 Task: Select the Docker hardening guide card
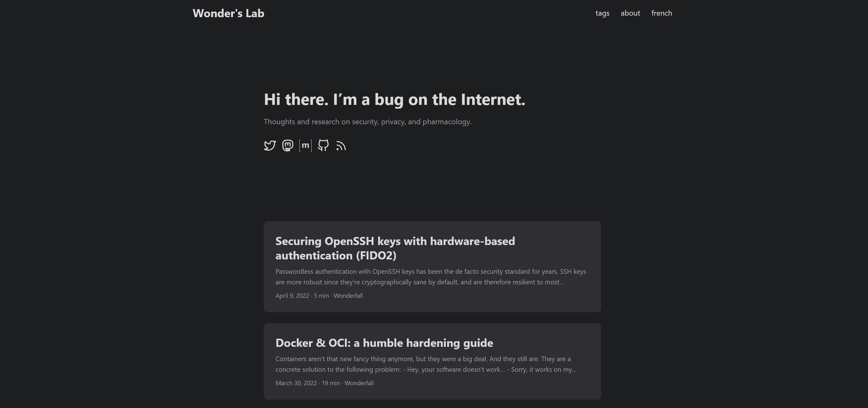click(432, 361)
